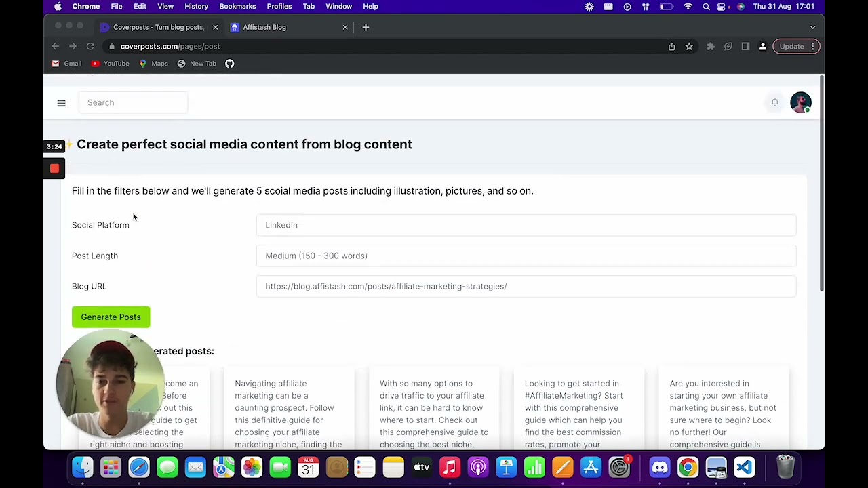
Task: Click post text starting "Navigating affiliate marketing"
Action: pos(289,413)
